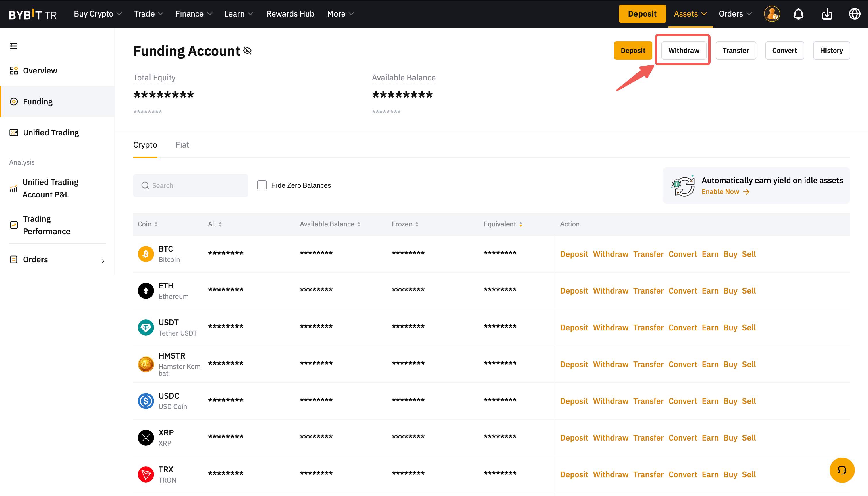Open Rewards Hub in the top menu
868x496 pixels.
click(x=290, y=14)
